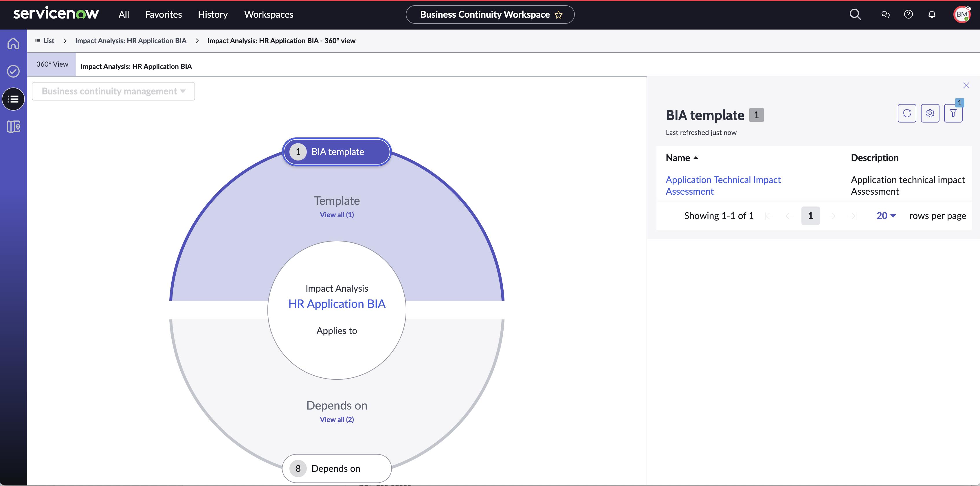Open the 20 rows per page dropdown
This screenshot has height=486, width=980.
[x=886, y=216]
